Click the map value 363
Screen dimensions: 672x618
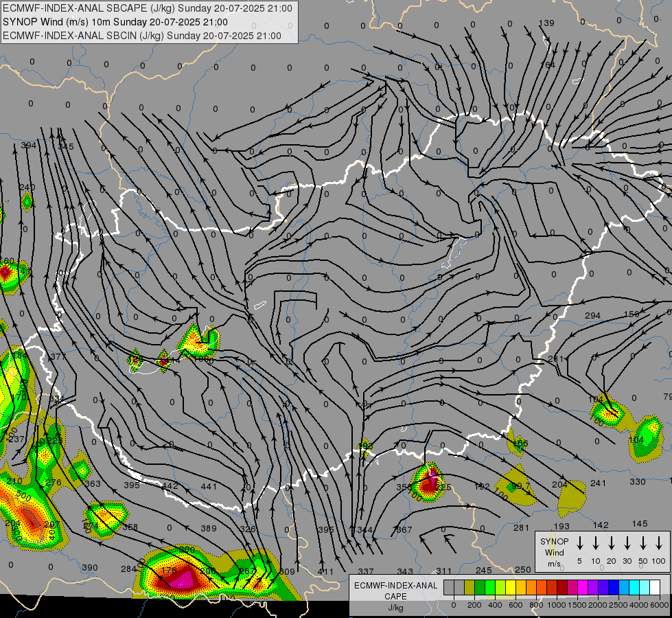pos(93,484)
